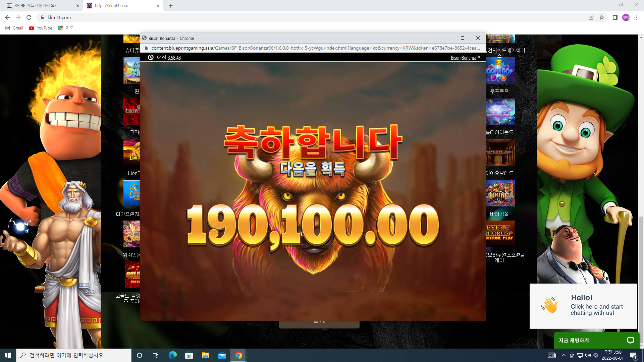The image size is (644, 362).
Task: Open Chrome's three-dot menu
Action: pos(637,17)
